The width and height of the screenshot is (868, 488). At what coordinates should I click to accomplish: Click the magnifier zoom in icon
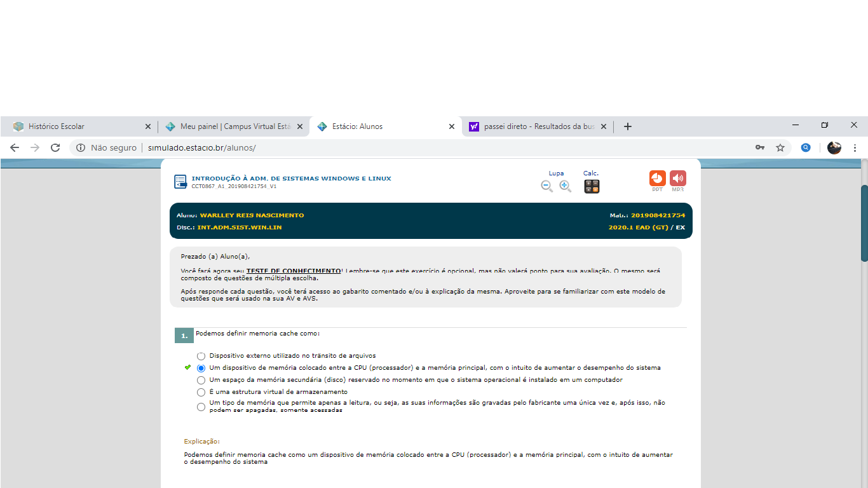click(565, 186)
